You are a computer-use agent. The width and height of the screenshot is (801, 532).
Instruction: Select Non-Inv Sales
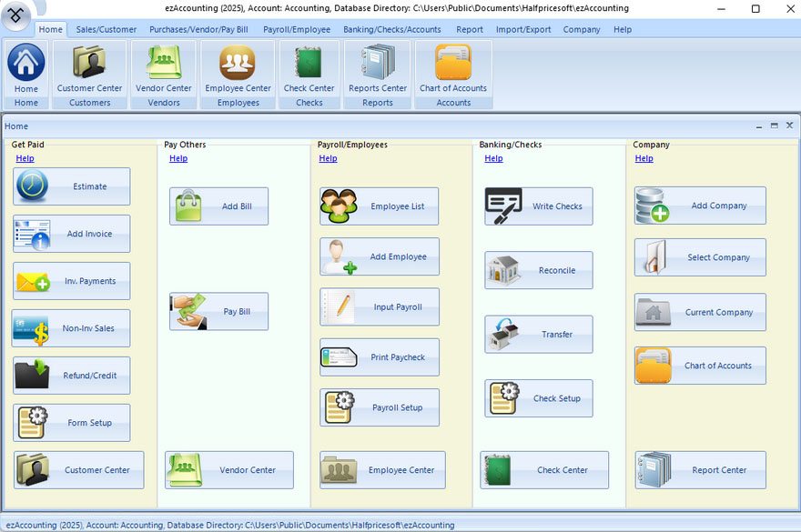pos(71,328)
